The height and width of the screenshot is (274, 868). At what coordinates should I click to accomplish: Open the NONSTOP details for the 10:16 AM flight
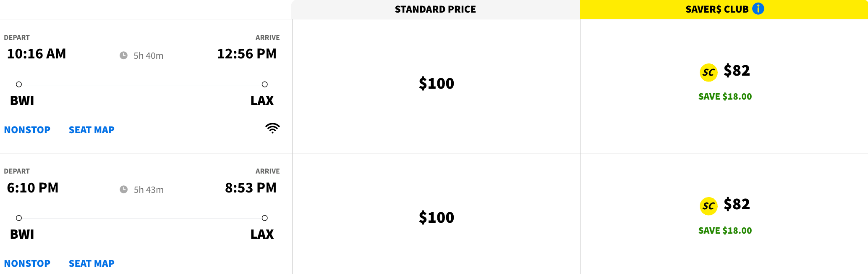point(27,130)
